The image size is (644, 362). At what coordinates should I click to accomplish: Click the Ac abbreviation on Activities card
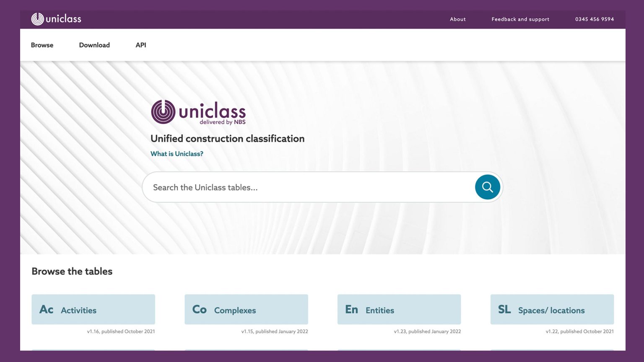(46, 309)
